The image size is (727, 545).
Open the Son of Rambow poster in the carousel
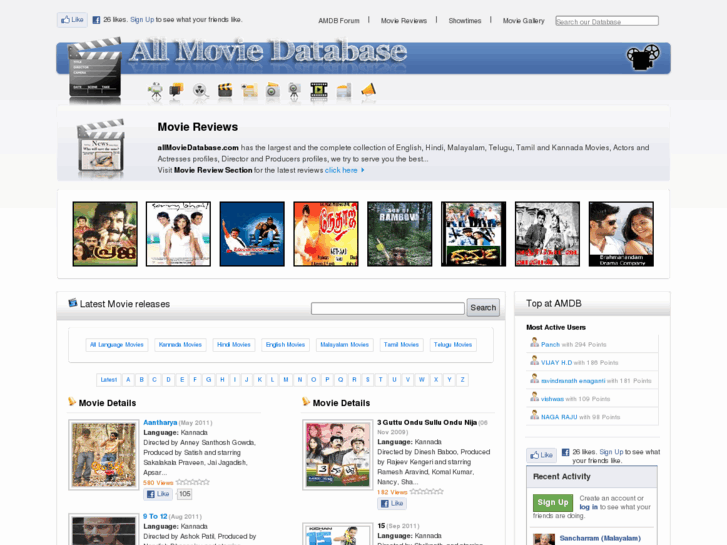[x=400, y=234]
